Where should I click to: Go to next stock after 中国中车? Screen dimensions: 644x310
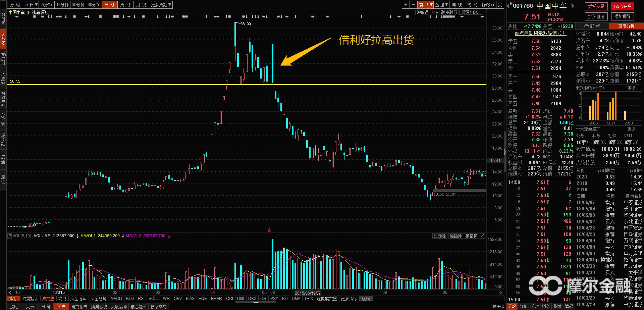pyautogui.click(x=573, y=6)
